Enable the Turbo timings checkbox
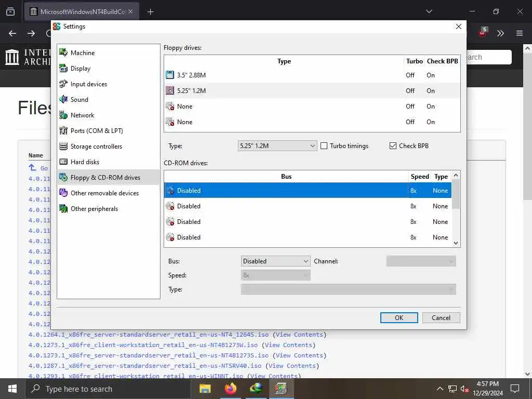 click(x=324, y=146)
